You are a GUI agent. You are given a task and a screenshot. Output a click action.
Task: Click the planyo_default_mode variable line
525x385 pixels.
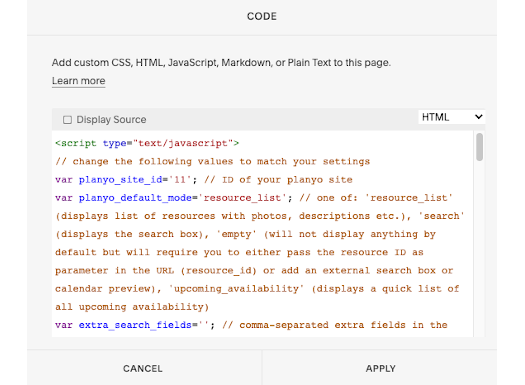[x=254, y=198]
